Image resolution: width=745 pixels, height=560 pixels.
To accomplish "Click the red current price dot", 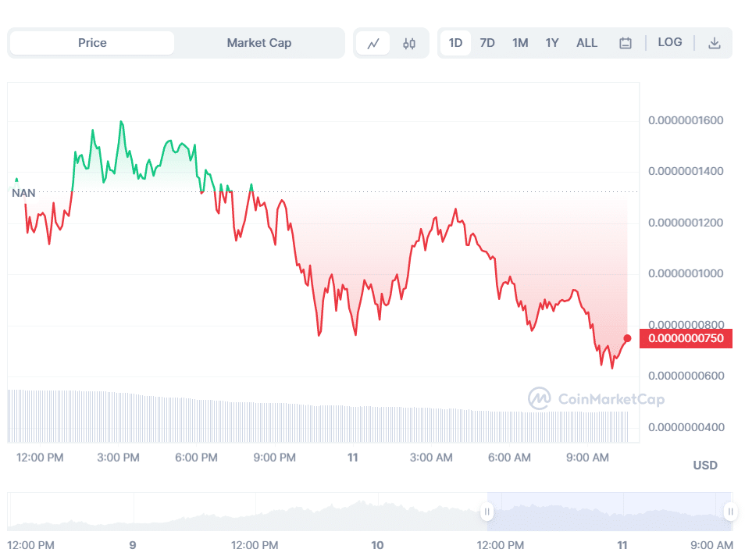I will coord(627,338).
